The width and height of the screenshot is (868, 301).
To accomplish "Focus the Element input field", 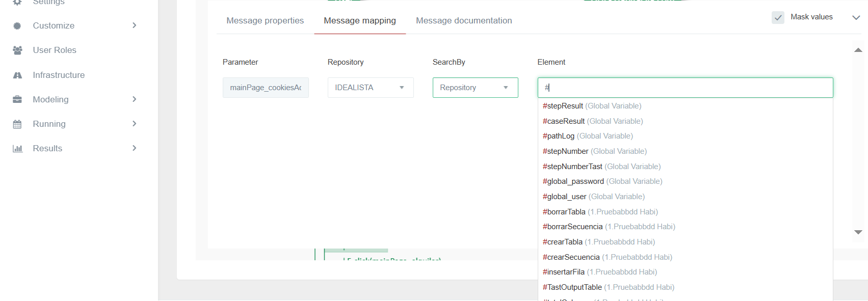I will point(685,88).
